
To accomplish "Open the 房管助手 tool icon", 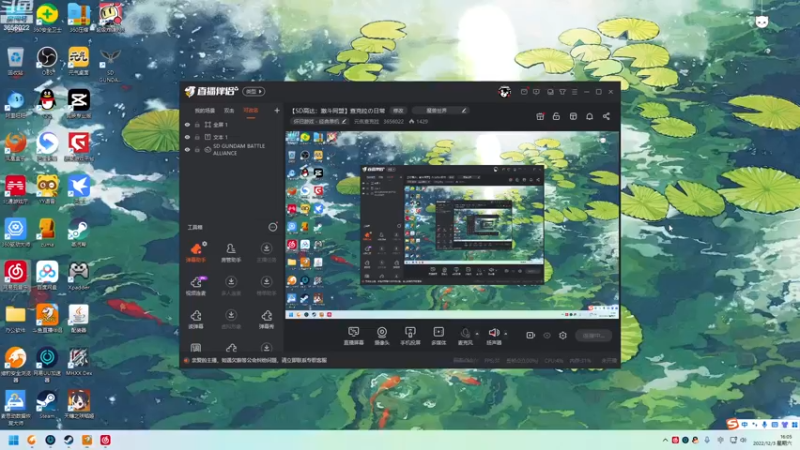I will click(231, 252).
